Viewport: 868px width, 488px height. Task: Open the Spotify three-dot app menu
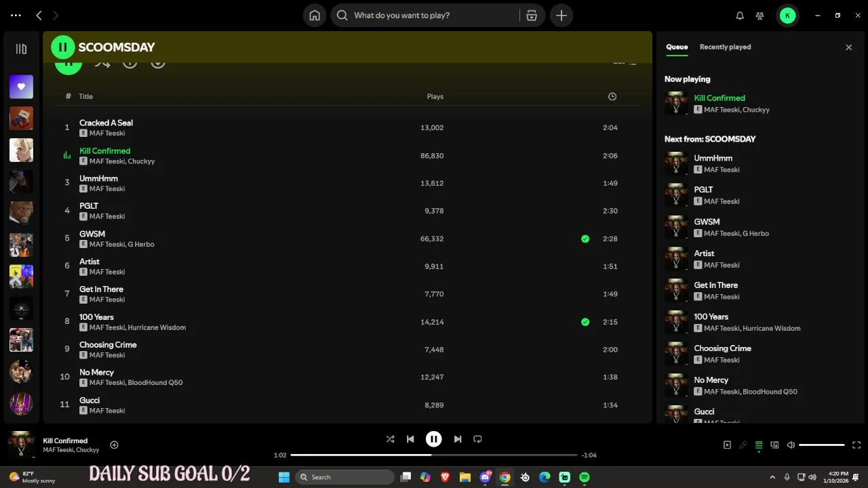coord(16,15)
